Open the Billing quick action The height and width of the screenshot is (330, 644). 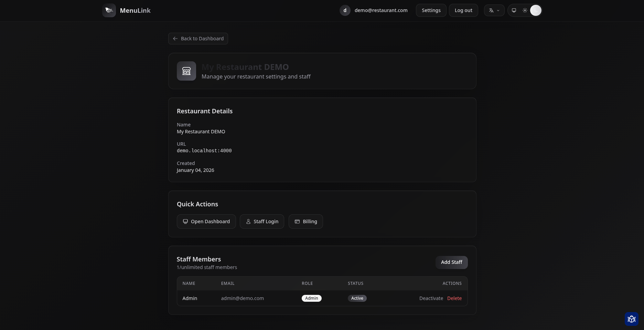(306, 221)
